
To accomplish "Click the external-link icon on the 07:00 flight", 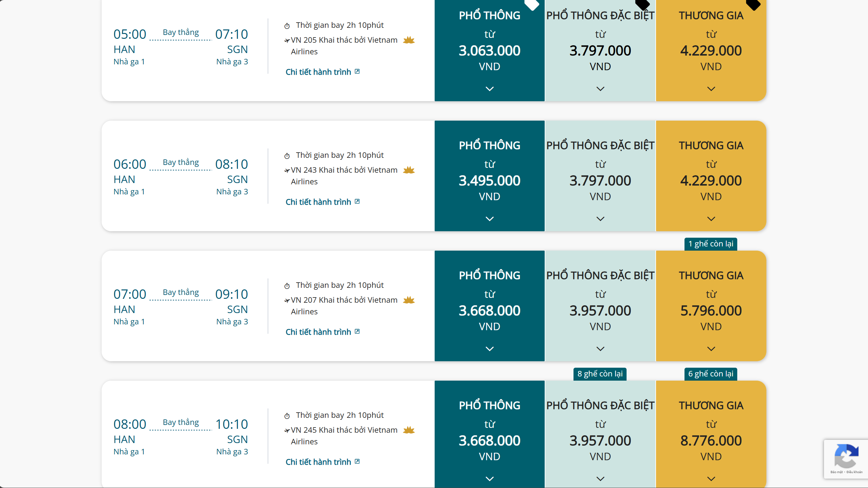I will [357, 331].
